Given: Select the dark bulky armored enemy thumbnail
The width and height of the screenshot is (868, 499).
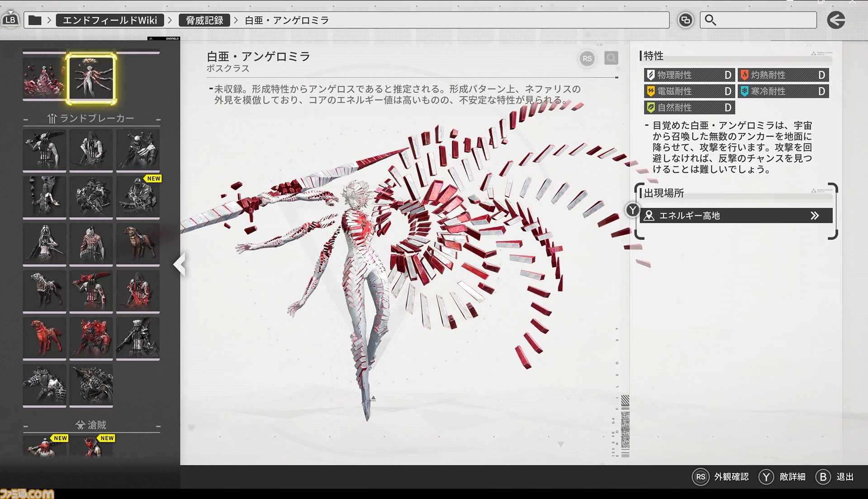Looking at the screenshot, I should (x=91, y=197).
